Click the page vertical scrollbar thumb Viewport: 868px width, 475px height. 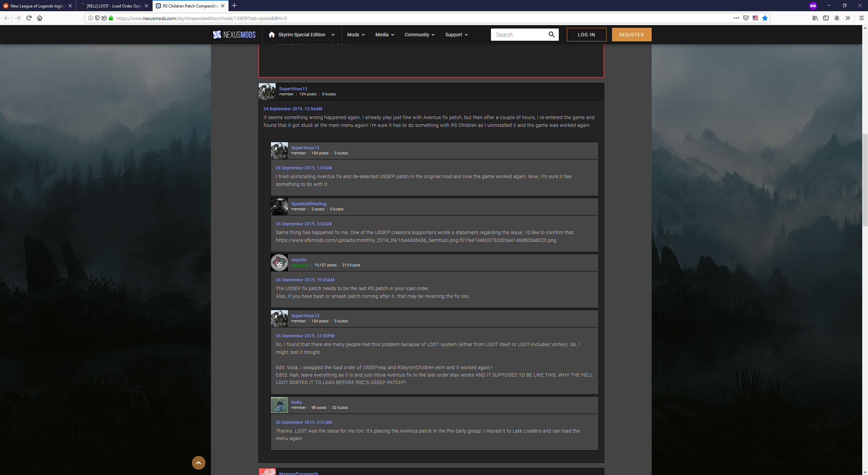pyautogui.click(x=865, y=180)
